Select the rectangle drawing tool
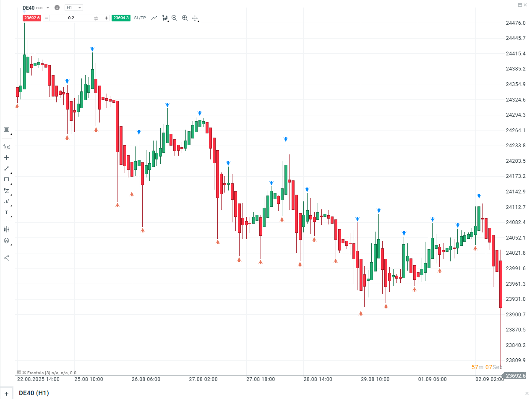 coord(6,180)
